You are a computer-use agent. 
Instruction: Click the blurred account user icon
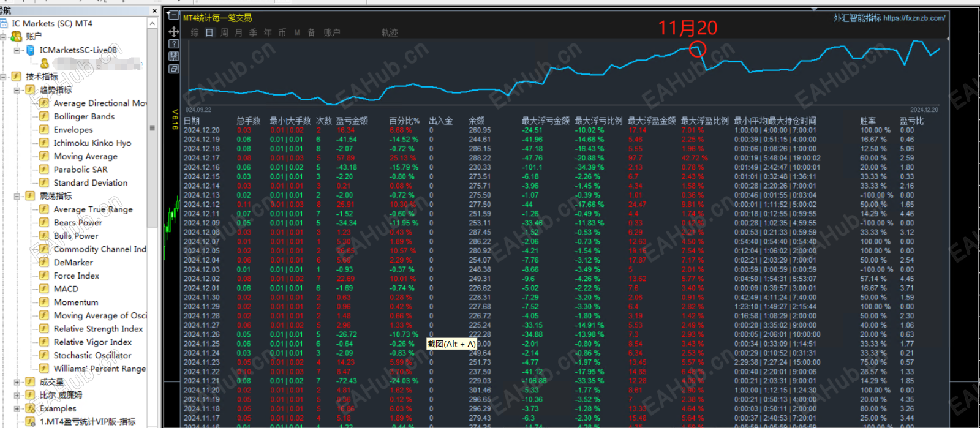click(44, 63)
